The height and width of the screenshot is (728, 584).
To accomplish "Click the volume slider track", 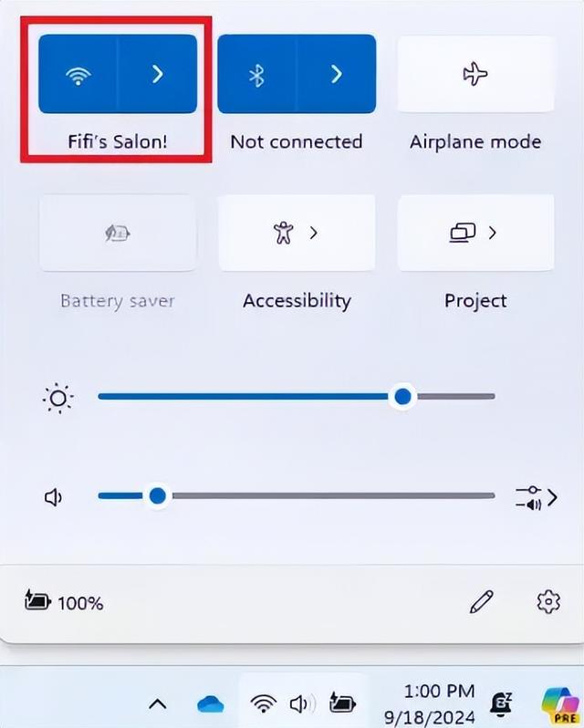I will point(297,495).
